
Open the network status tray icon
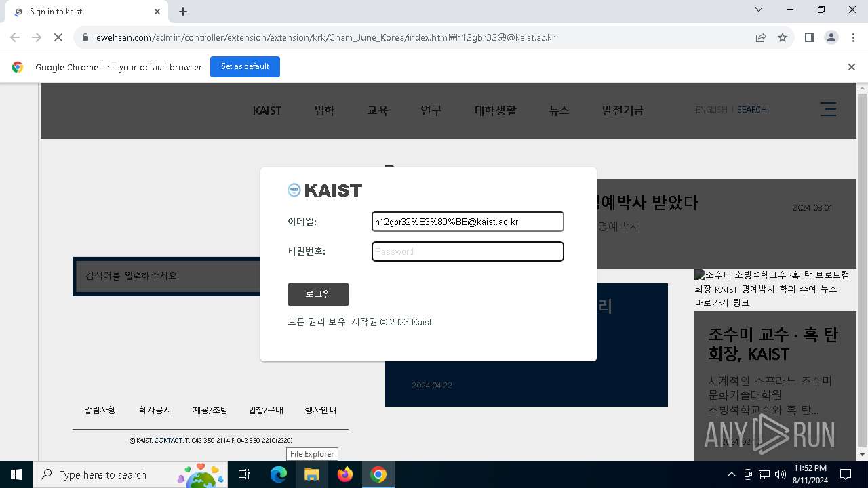point(764,474)
